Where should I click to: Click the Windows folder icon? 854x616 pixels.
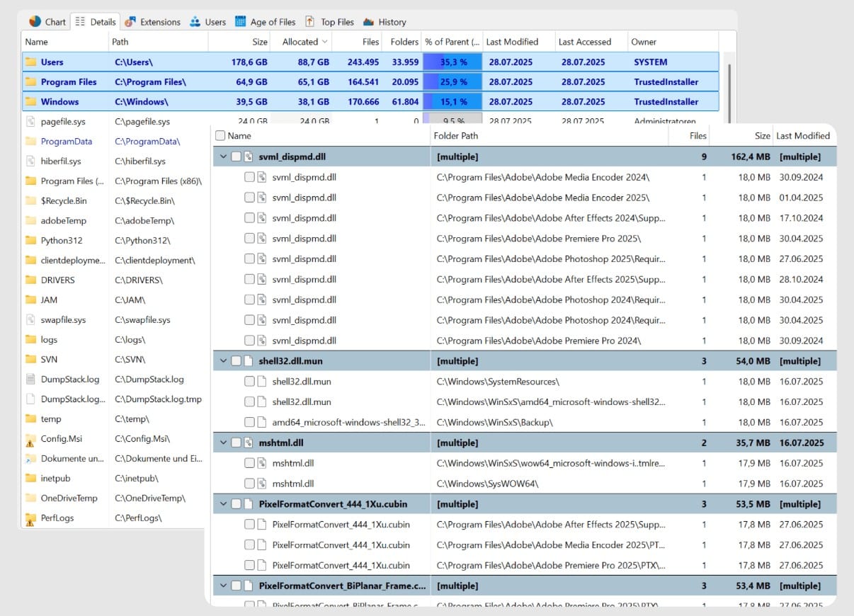30,101
